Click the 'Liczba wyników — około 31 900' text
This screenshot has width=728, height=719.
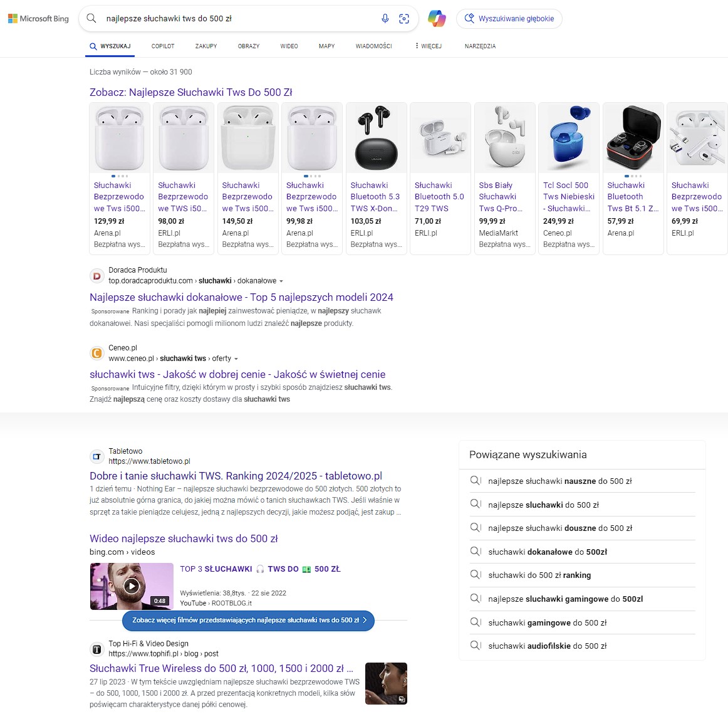point(141,72)
